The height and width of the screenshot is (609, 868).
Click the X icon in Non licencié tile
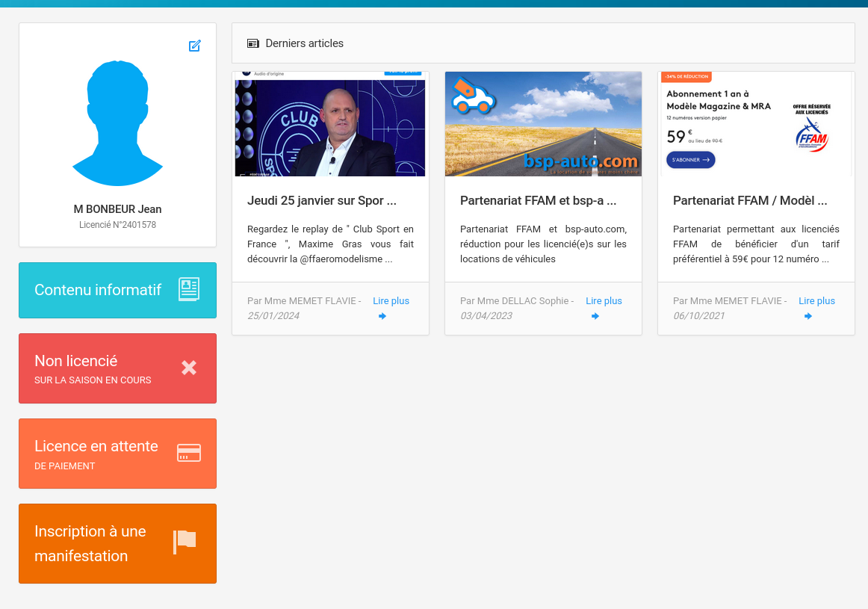tap(189, 368)
